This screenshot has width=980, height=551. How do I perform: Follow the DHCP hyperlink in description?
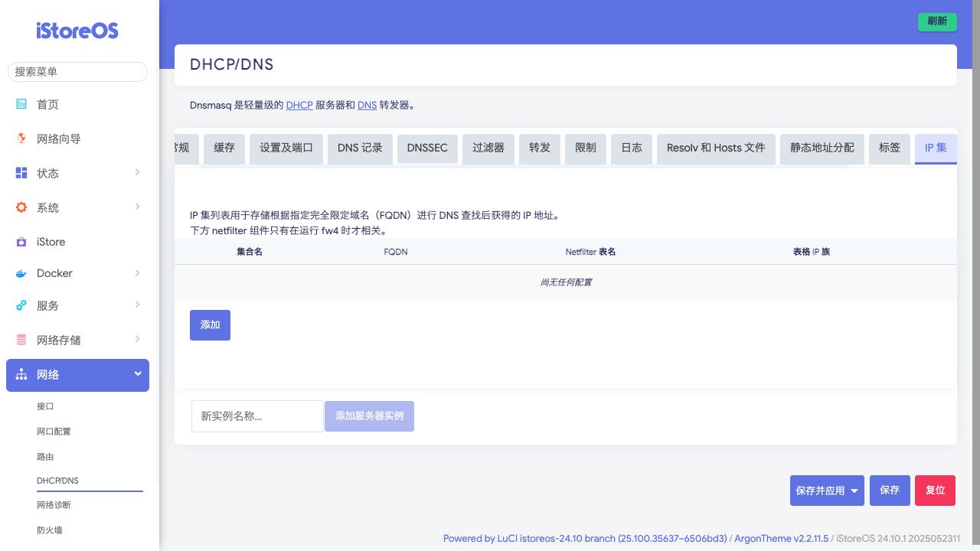(299, 105)
